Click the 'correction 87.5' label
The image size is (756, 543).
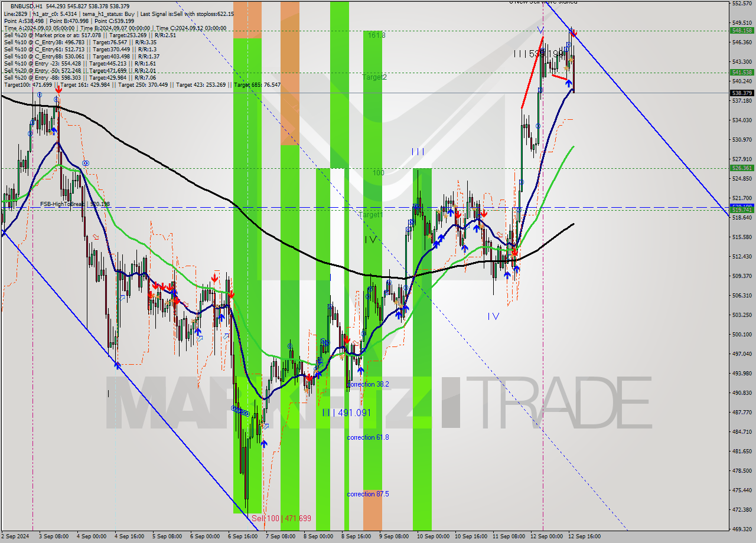pos(368,494)
